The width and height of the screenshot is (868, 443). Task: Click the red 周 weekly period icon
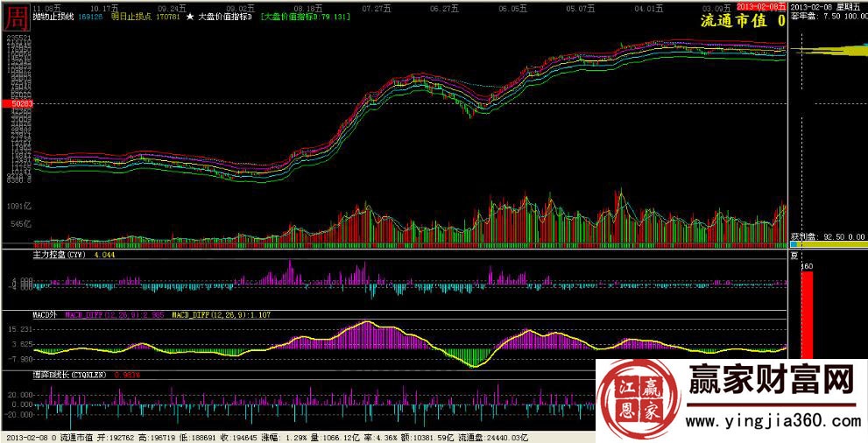15,17
